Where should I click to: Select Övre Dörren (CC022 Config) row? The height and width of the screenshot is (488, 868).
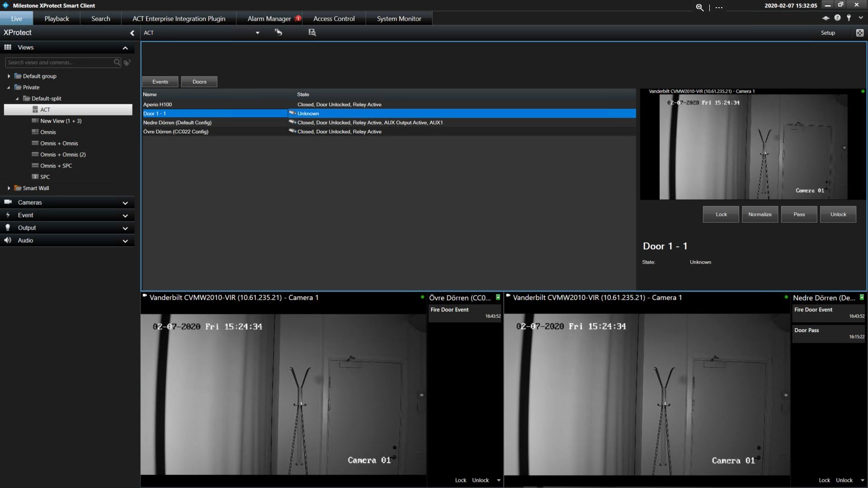tap(389, 131)
